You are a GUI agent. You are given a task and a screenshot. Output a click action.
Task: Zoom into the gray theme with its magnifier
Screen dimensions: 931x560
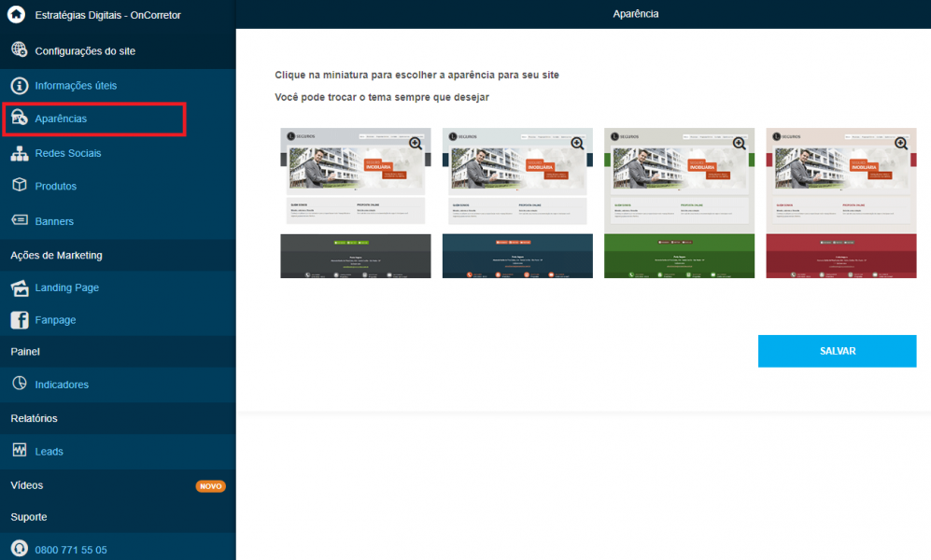pos(416,143)
